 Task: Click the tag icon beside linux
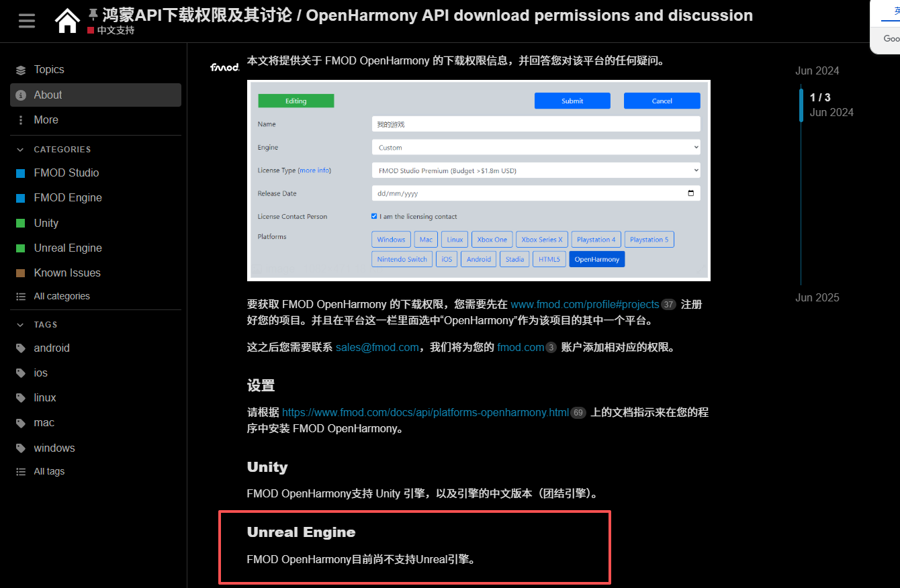click(x=21, y=398)
